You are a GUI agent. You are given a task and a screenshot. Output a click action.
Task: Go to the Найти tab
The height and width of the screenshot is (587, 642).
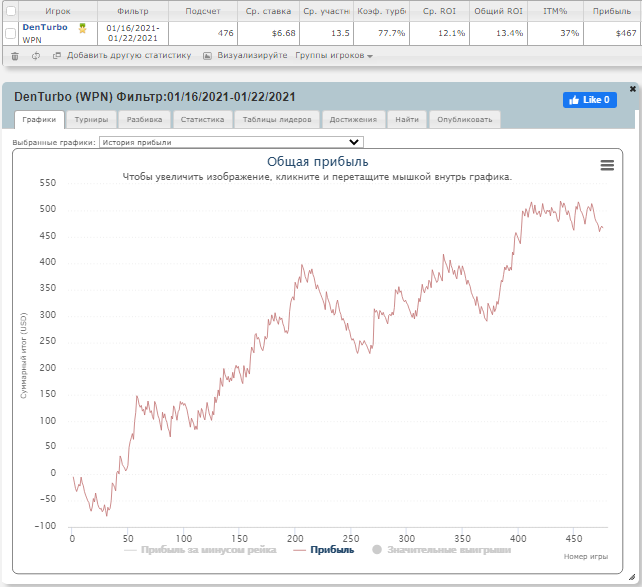(407, 120)
